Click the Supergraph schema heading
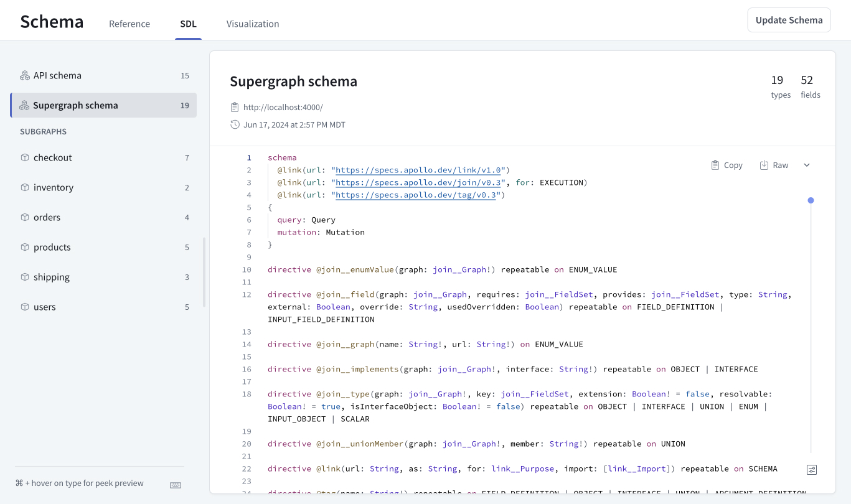Image resolution: width=851 pixels, height=504 pixels. point(293,82)
